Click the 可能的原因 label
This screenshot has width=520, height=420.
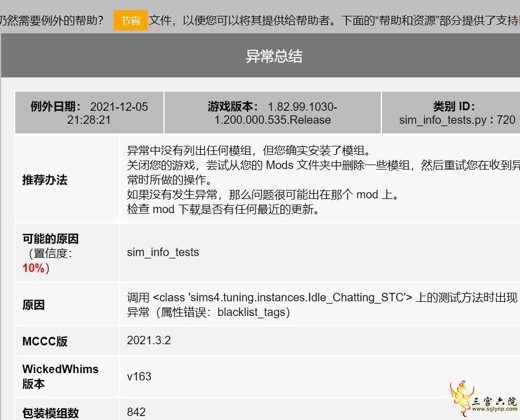click(x=50, y=239)
